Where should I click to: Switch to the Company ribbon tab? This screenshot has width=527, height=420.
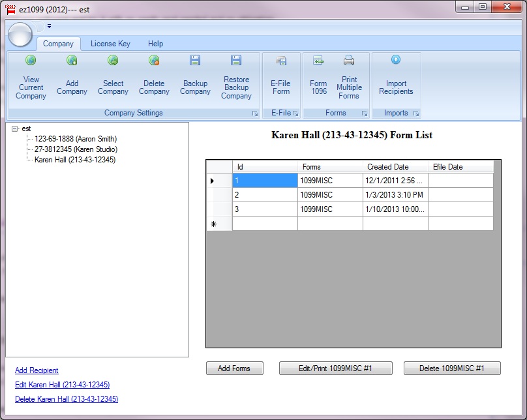tap(58, 44)
